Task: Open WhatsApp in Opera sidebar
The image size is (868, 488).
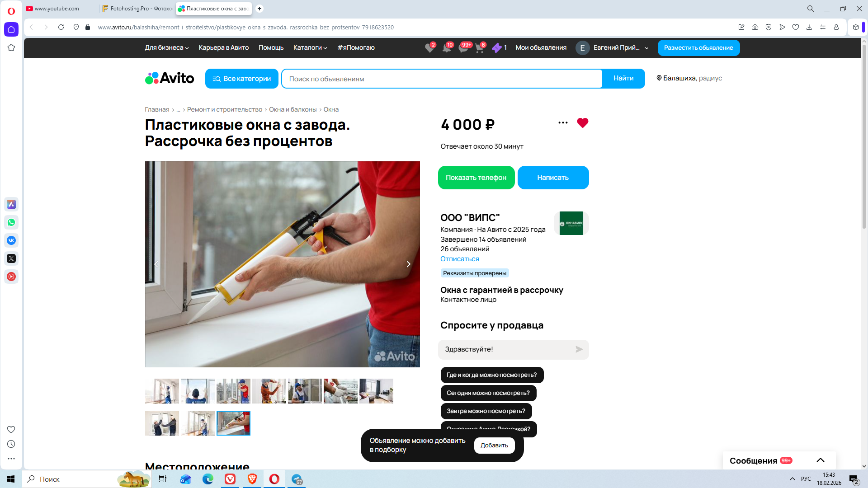Action: click(11, 222)
